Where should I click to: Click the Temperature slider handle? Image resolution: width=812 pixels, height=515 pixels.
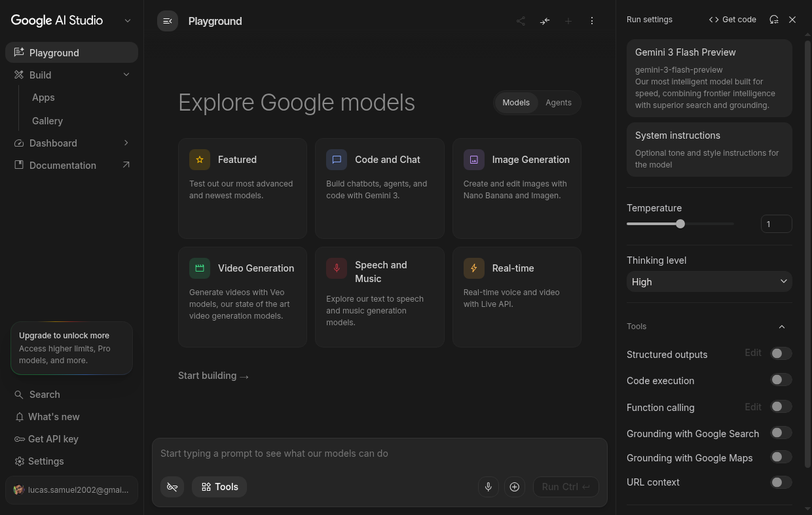(680, 224)
